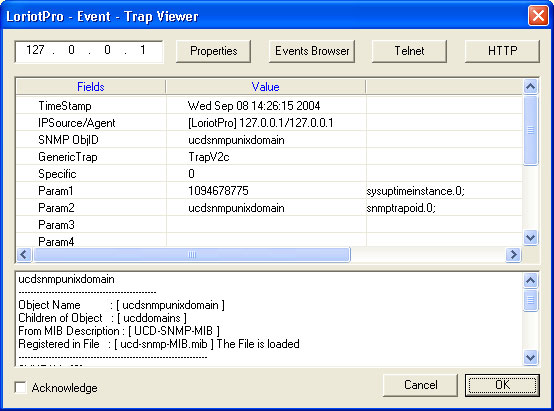
Task: Click down arrow of fields table scrollbar
Action: (530, 237)
